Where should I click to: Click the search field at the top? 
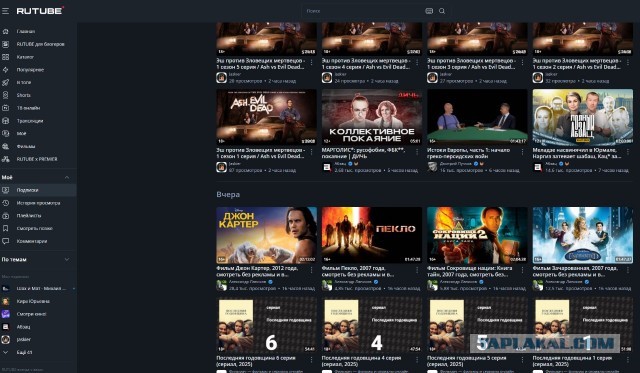coord(363,11)
